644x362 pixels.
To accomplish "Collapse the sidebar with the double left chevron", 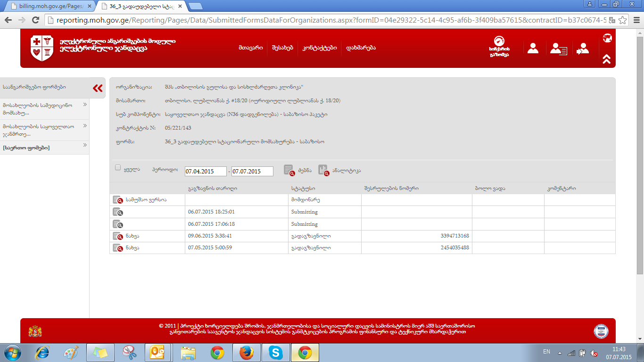I will pos(98,88).
